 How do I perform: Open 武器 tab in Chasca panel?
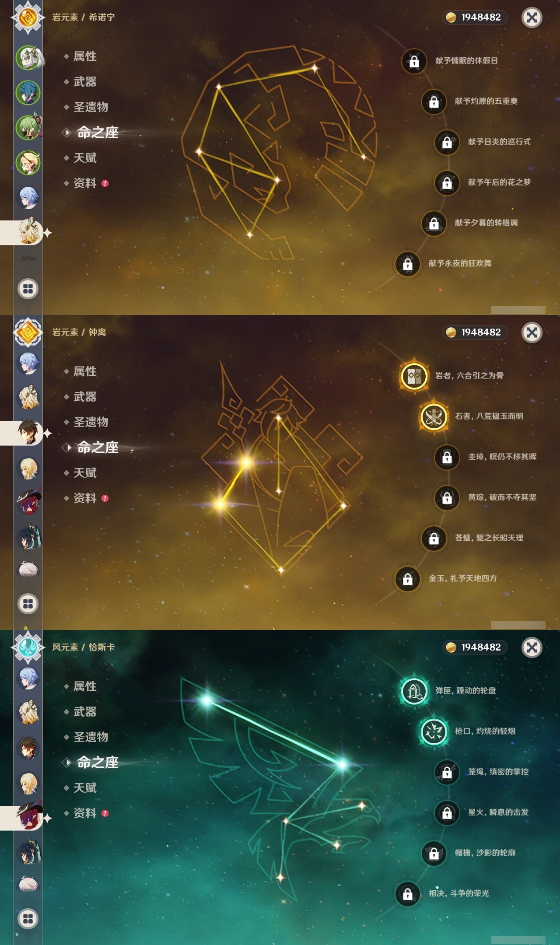pyautogui.click(x=85, y=712)
